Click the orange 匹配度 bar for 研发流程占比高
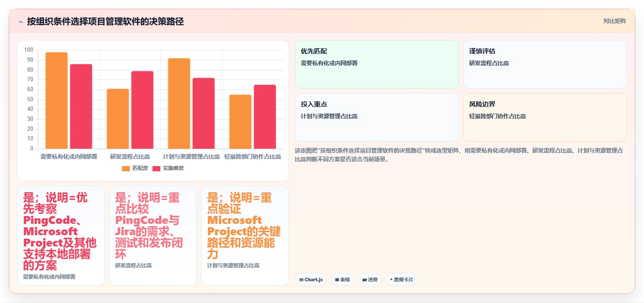The height and width of the screenshot is (303, 644). pyautogui.click(x=118, y=119)
